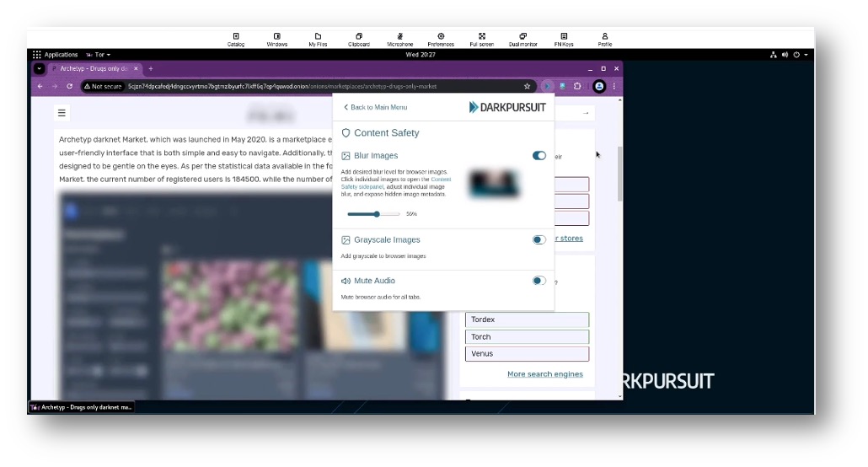Click the Microphone toolbar icon
This screenshot has height=467, width=868.
(399, 40)
